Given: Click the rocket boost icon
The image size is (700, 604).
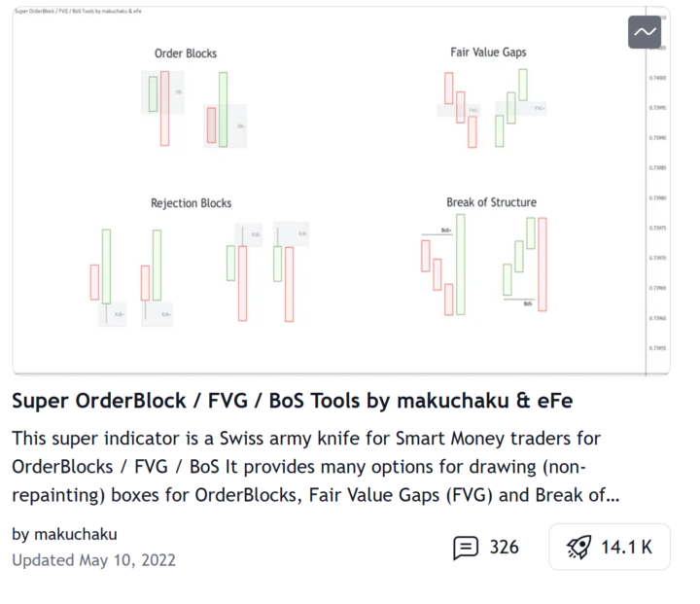Looking at the screenshot, I should (579, 548).
